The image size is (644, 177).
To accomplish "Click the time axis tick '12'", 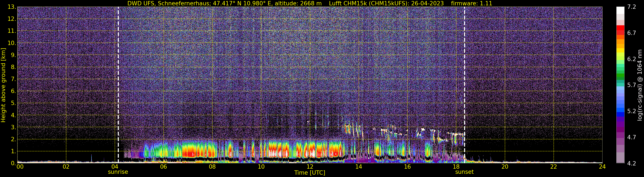I will [x=310, y=167].
